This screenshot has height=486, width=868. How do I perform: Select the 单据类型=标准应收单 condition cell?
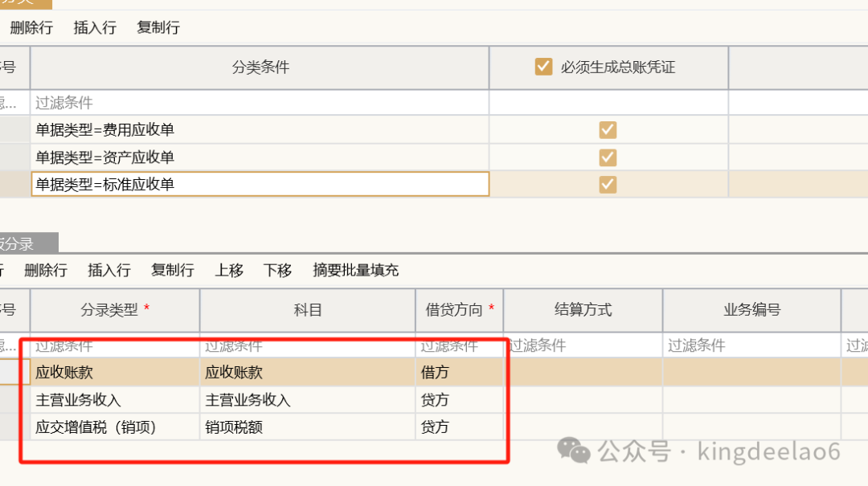click(259, 185)
